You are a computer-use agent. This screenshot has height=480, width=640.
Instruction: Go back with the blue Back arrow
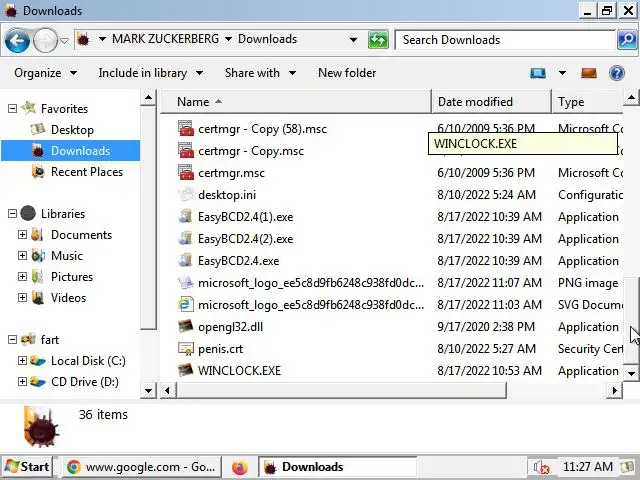tap(17, 40)
